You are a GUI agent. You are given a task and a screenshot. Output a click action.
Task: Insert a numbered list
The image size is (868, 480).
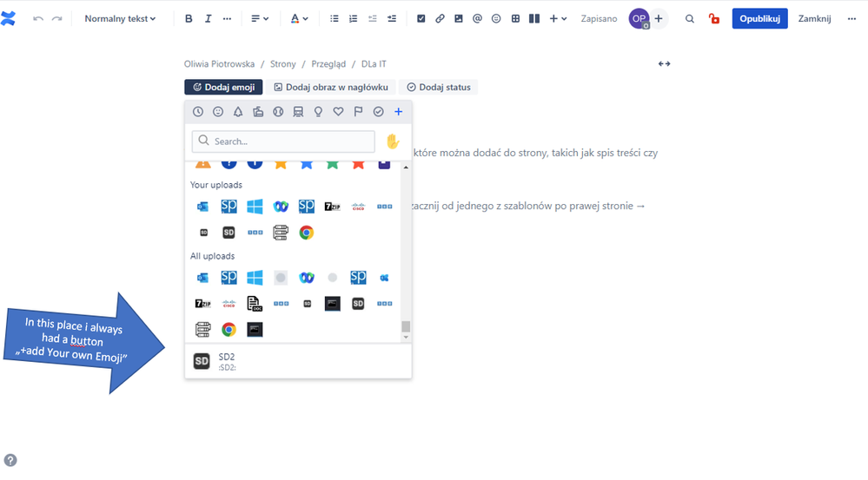353,19
